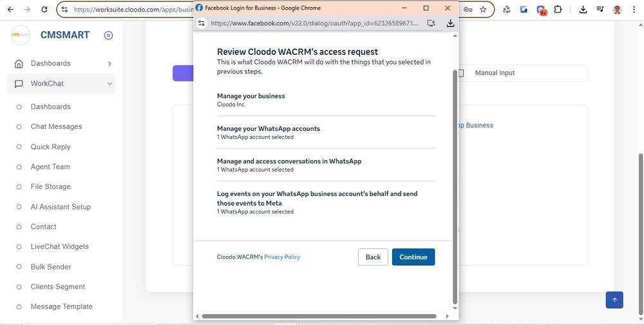Image resolution: width=644 pixels, height=325 pixels.
Task: Click the saved passwords key icon
Action: (x=468, y=10)
